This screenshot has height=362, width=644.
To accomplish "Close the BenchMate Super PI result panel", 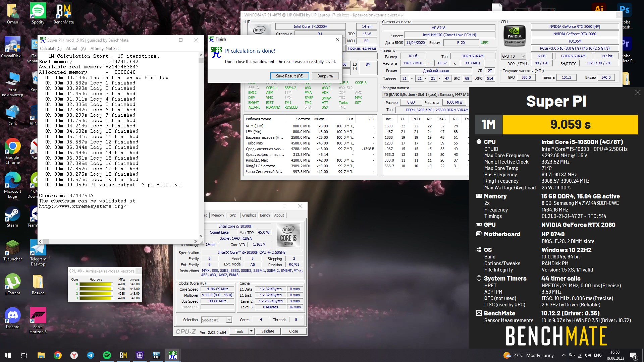I will [638, 93].
